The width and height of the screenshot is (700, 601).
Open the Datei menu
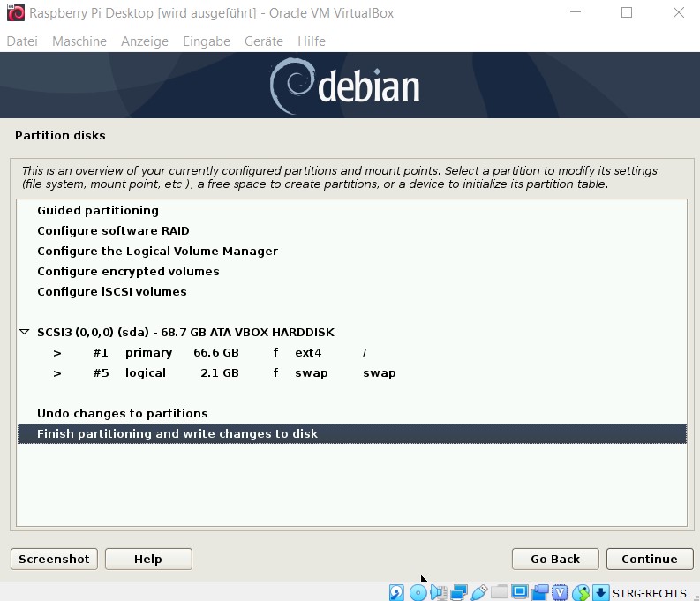22,41
